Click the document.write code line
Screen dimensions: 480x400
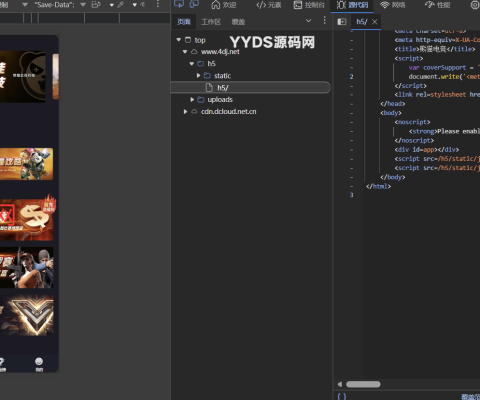444,77
